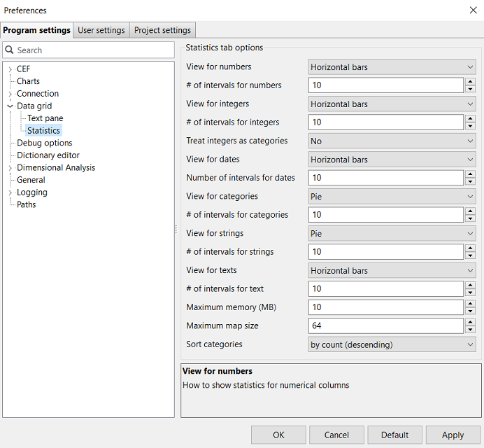Increase # of intervals for text
484x448 pixels.
[470, 285]
